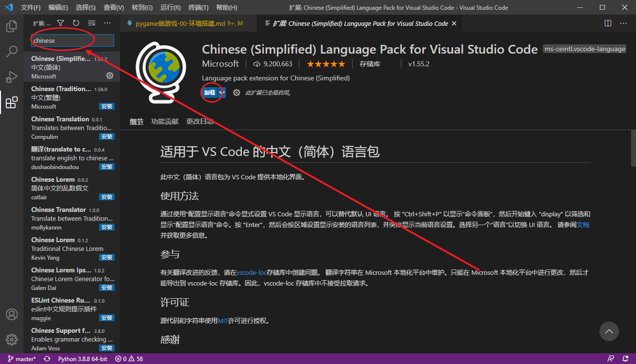
Task: Open the Accounts icon in activity bar
Action: 12,314
